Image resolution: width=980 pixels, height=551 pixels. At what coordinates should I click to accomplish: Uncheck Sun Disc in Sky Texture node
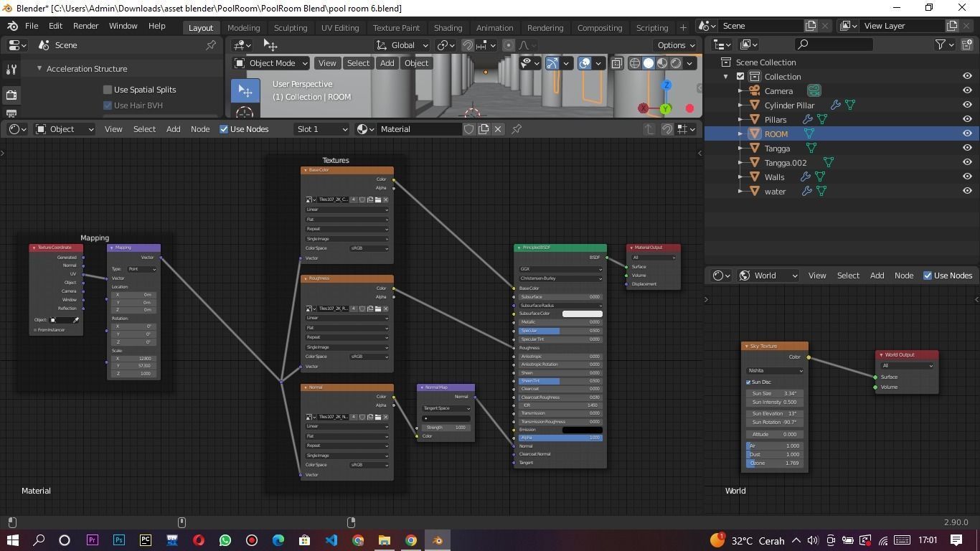click(748, 382)
